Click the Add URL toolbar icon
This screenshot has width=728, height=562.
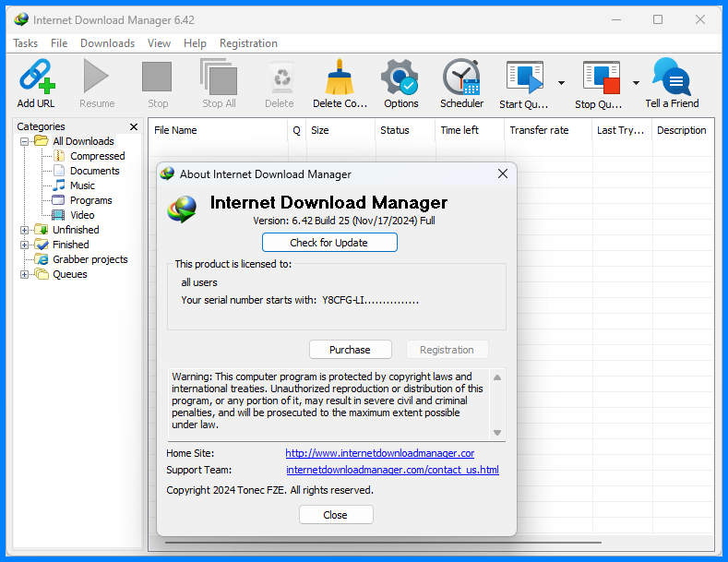pos(37,77)
